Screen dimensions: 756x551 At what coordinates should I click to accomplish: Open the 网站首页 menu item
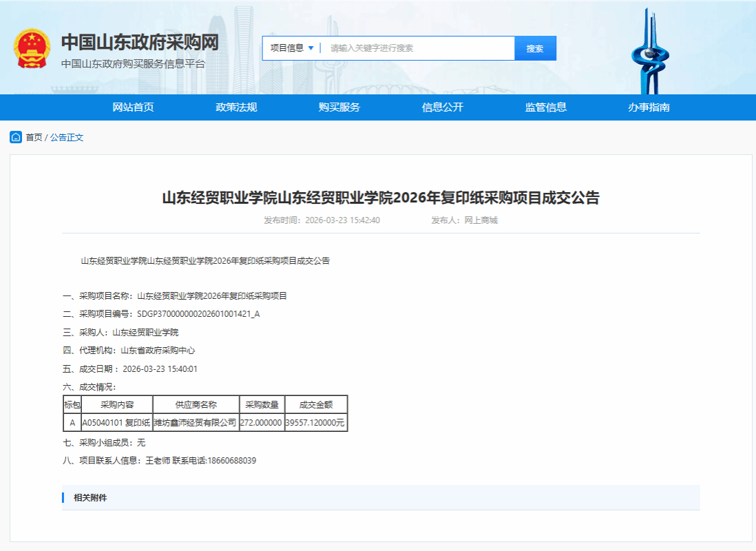point(133,107)
